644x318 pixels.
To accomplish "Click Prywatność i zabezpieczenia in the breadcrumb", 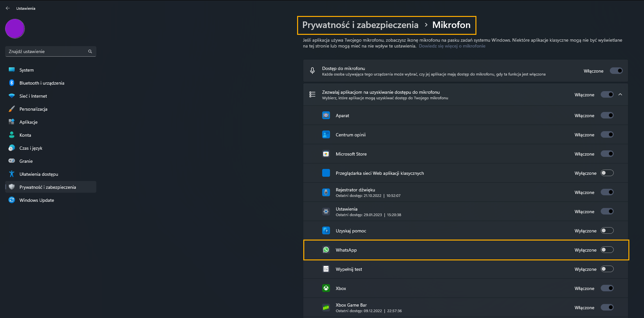I will pos(360,25).
